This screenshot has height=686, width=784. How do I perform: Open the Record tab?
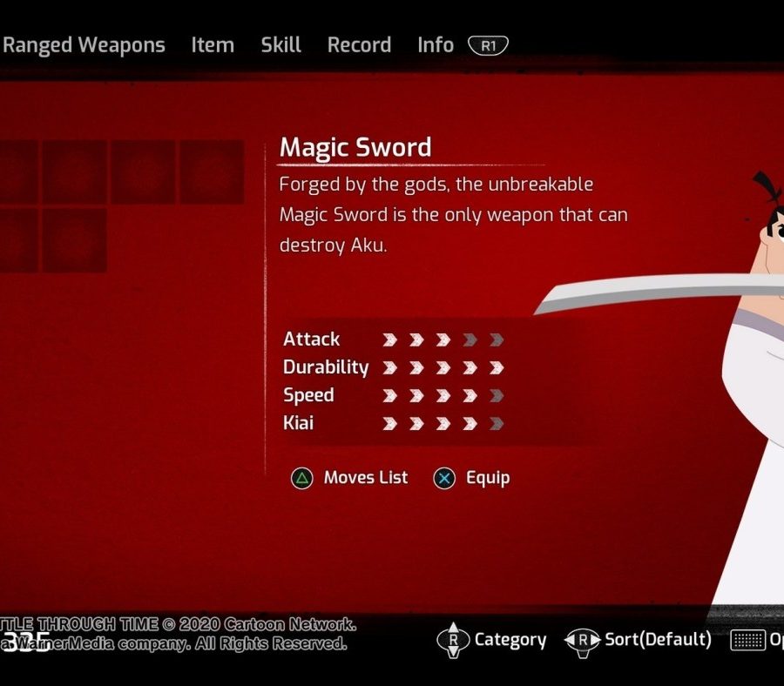point(359,45)
